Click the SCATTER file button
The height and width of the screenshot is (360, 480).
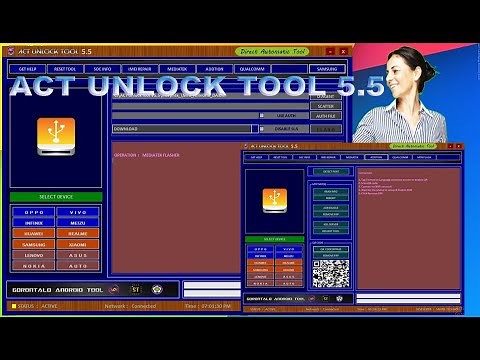[x=326, y=106]
